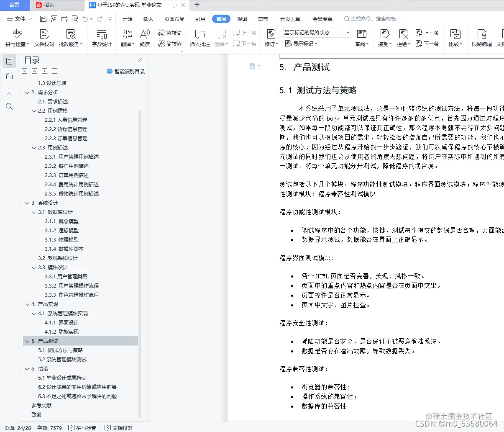Viewport: 504px width, 432px height.
Task: Collapse the 2. 需求分析 outline section
Action: pyautogui.click(x=27, y=92)
